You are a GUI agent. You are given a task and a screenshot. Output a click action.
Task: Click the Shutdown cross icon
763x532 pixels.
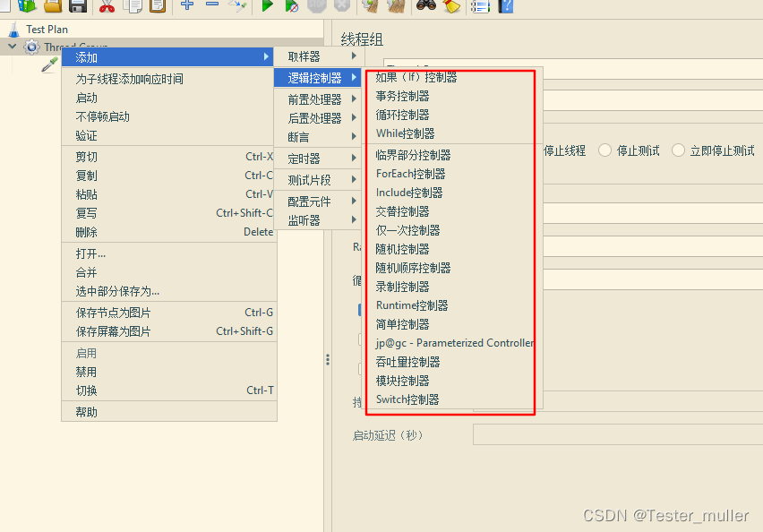tap(342, 4)
